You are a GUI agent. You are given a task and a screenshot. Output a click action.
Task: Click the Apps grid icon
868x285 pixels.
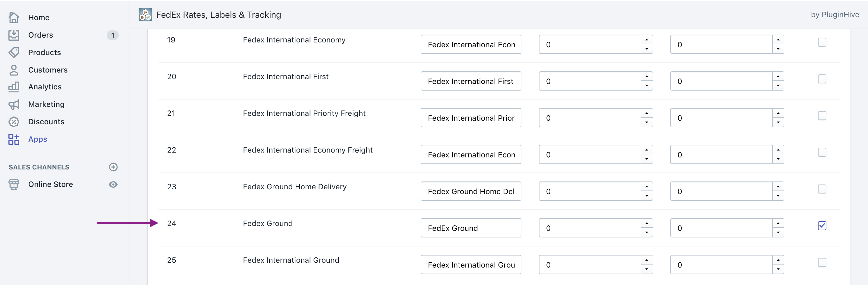point(14,139)
